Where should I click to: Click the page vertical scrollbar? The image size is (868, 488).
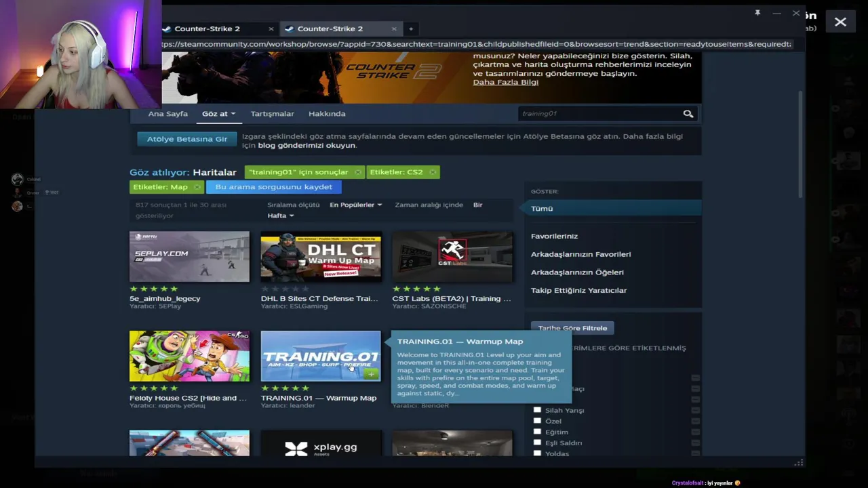coord(800,144)
